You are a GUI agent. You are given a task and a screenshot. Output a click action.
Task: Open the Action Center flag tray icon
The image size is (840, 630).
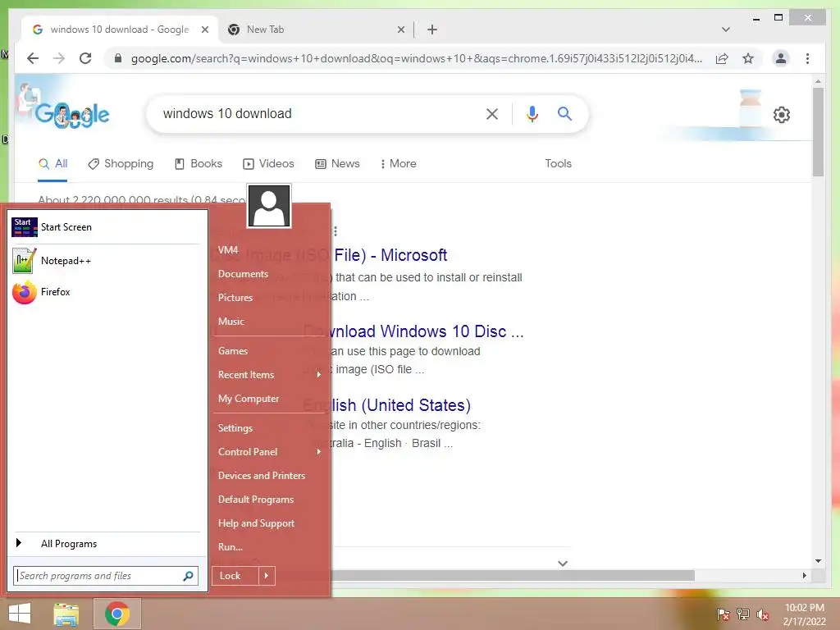pos(724,614)
